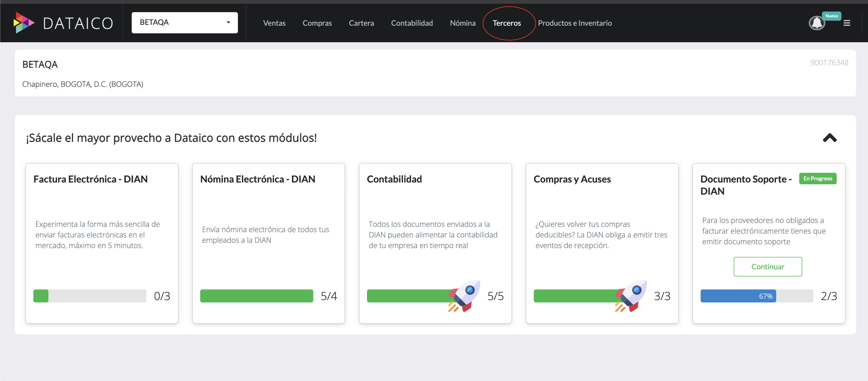Collapse the modules panel with chevron
The image size is (868, 381).
(830, 138)
